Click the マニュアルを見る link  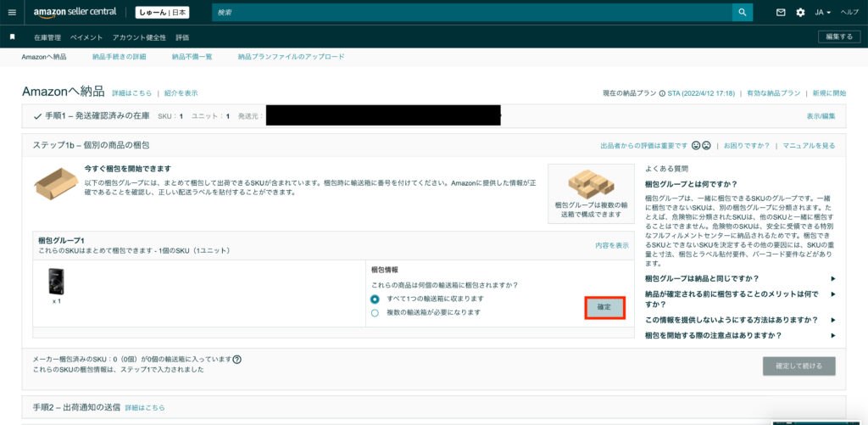click(x=809, y=146)
